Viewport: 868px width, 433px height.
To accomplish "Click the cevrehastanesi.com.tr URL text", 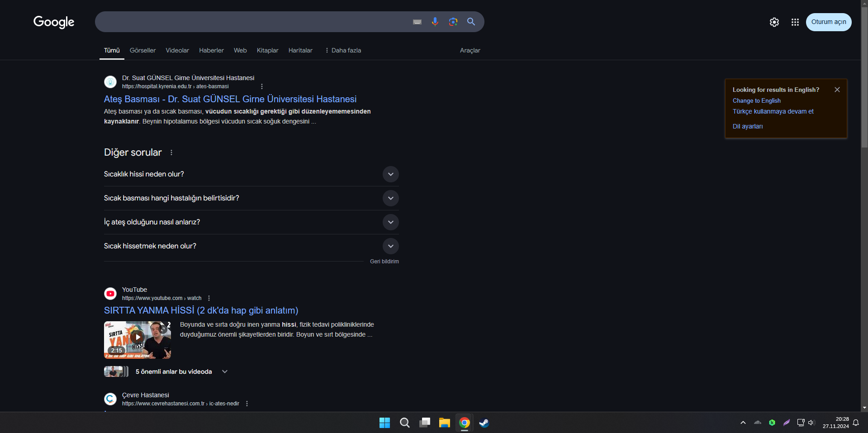I will pos(180,404).
